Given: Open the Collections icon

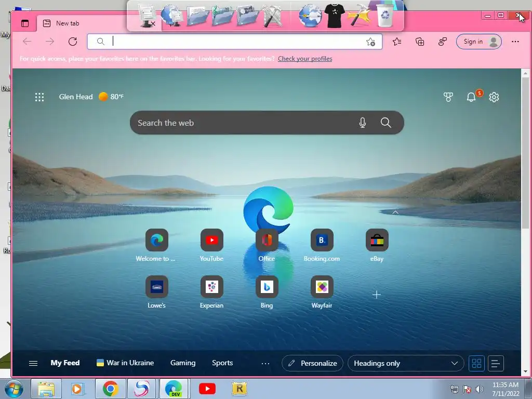Looking at the screenshot, I should point(420,42).
